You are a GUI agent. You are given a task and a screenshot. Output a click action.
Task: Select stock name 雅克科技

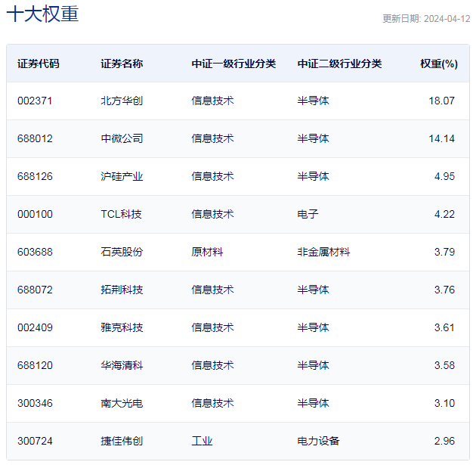[x=122, y=327]
